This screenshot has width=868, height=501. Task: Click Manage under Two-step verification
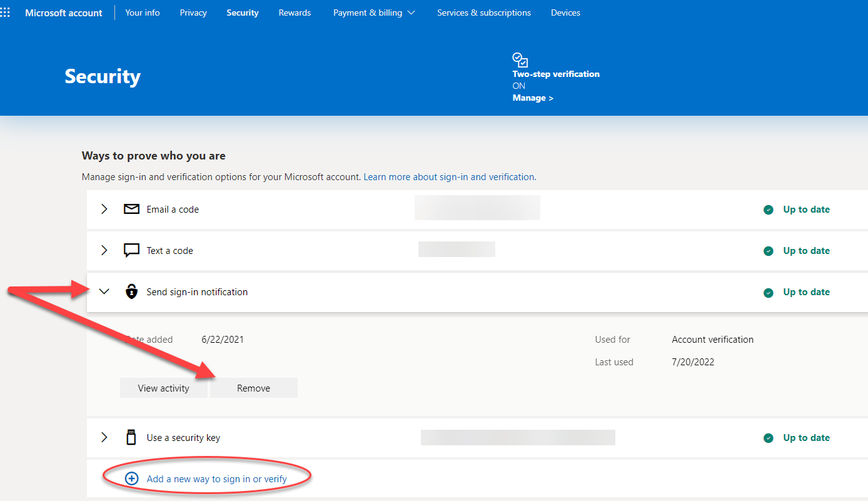pyautogui.click(x=533, y=98)
